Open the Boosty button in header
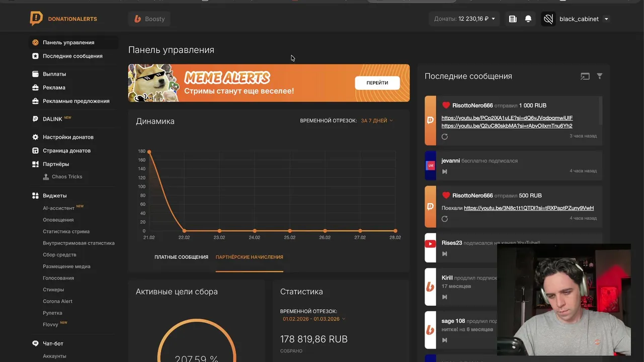This screenshot has width=644, height=362. tap(149, 19)
